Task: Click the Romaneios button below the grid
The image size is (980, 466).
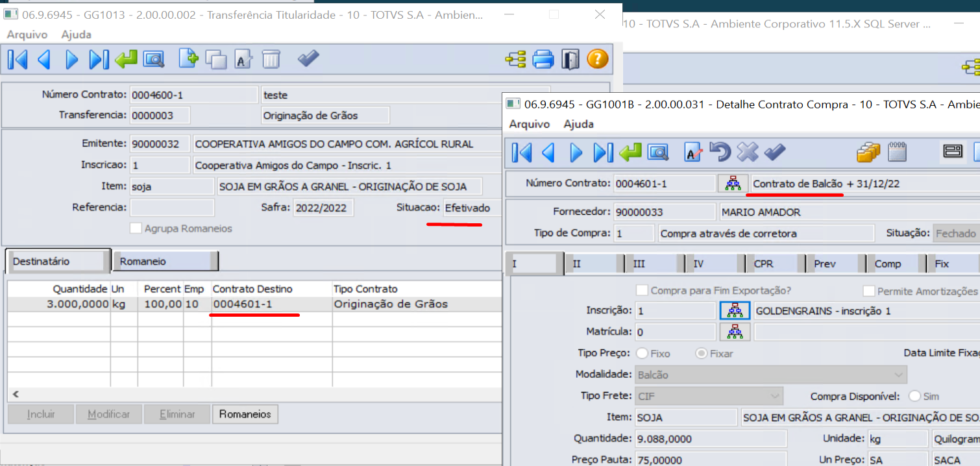Action: point(245,414)
